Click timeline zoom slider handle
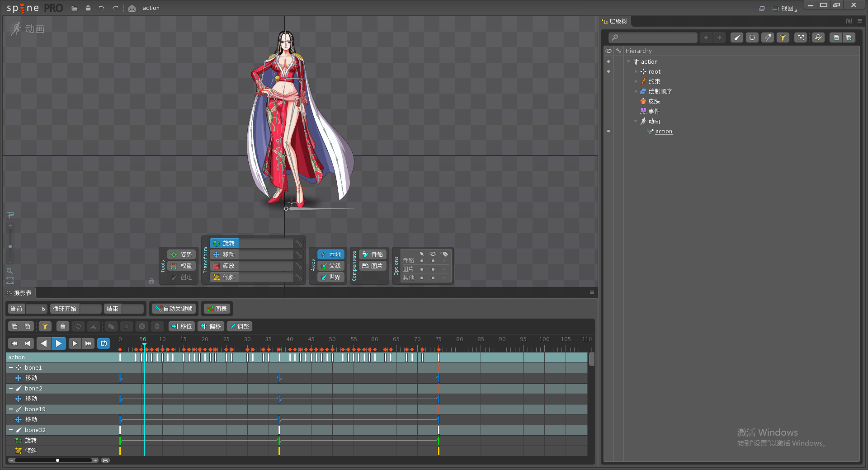This screenshot has width=868, height=470. [57, 460]
